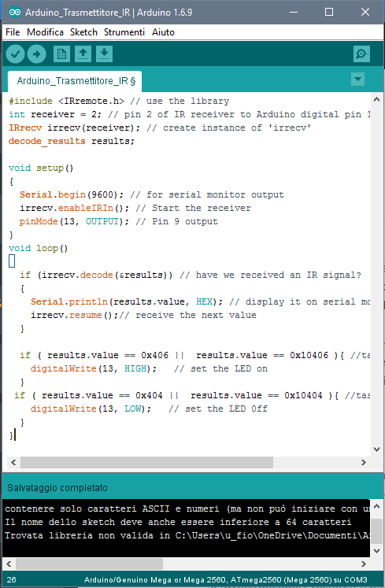Open the tab options dropdown arrow
Screen dimensions: 385x588
pyautogui.click(x=357, y=80)
